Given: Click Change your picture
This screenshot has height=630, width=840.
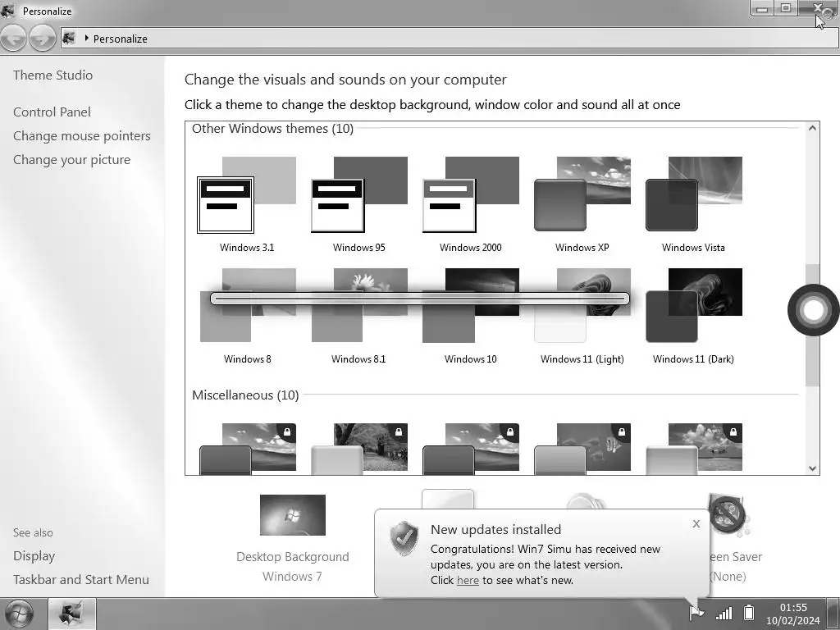Looking at the screenshot, I should [72, 160].
